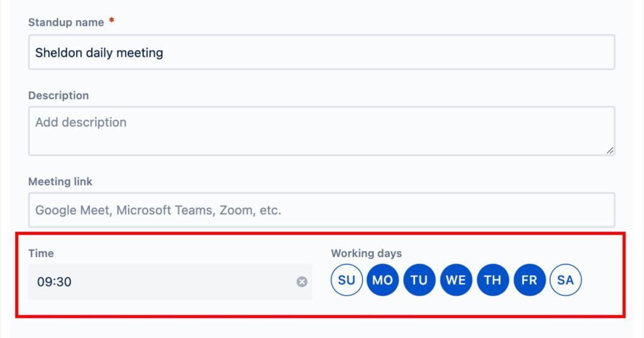Click the Standup name label

[66, 22]
